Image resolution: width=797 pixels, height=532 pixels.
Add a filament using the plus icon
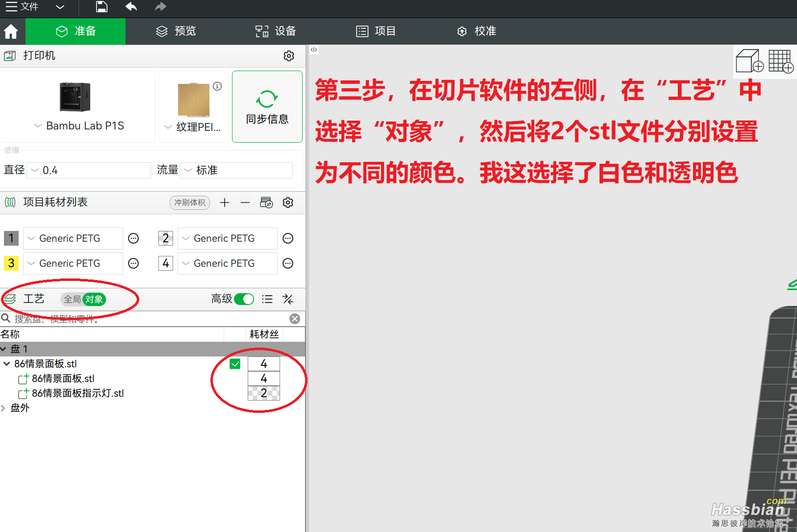click(224, 202)
